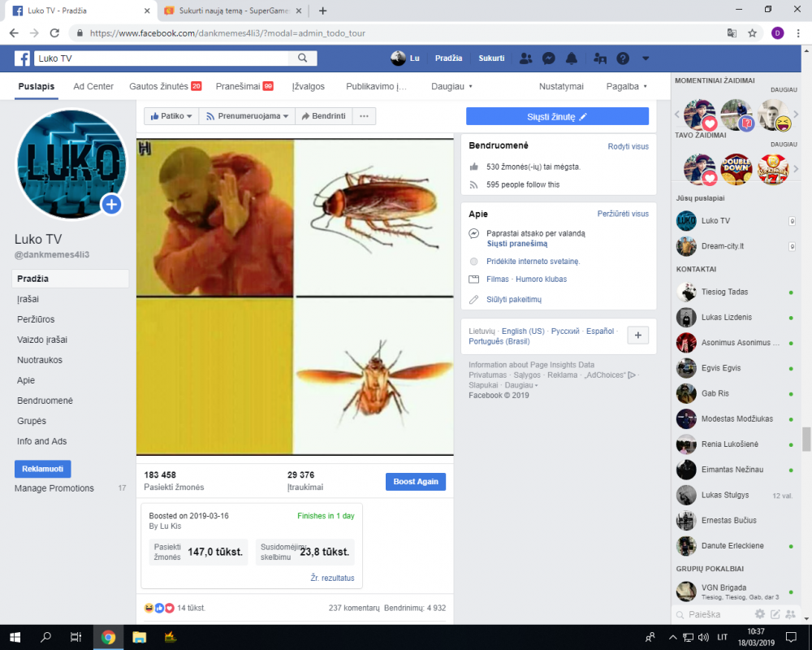Expand the Daugiau tab menu

[x=451, y=86]
